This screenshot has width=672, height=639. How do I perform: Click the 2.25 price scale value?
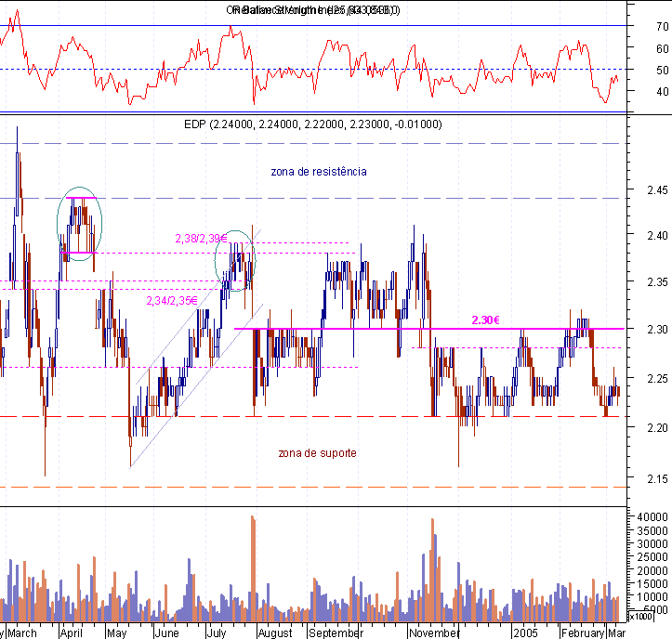(657, 378)
